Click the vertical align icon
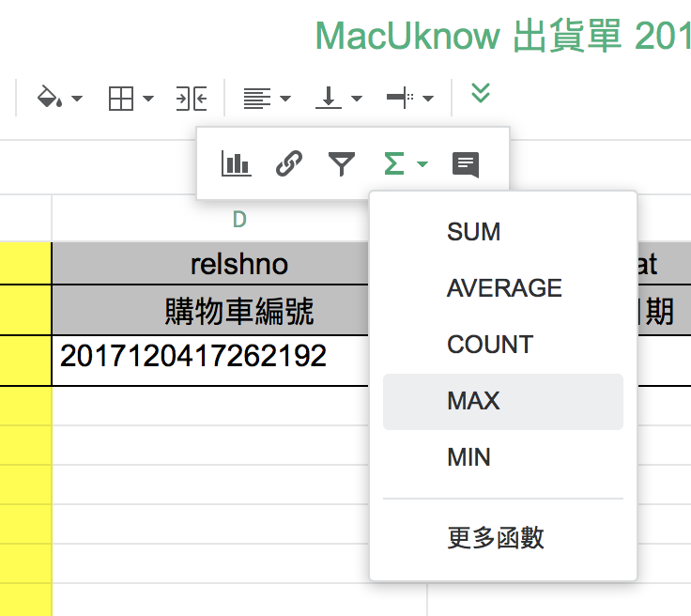691x616 pixels. 329,98
